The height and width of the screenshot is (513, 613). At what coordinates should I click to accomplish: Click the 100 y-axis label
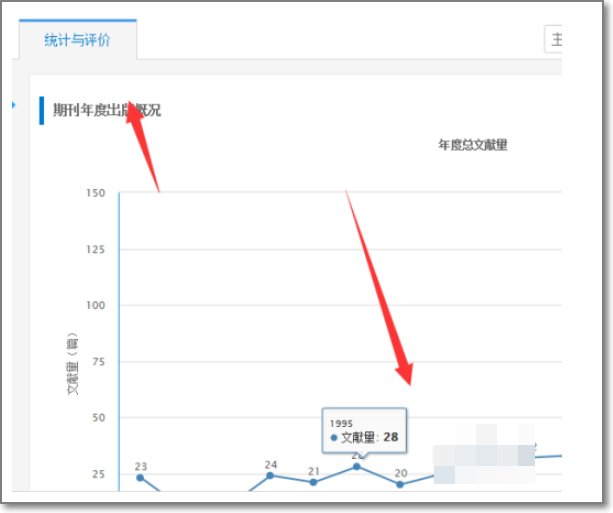coord(96,305)
